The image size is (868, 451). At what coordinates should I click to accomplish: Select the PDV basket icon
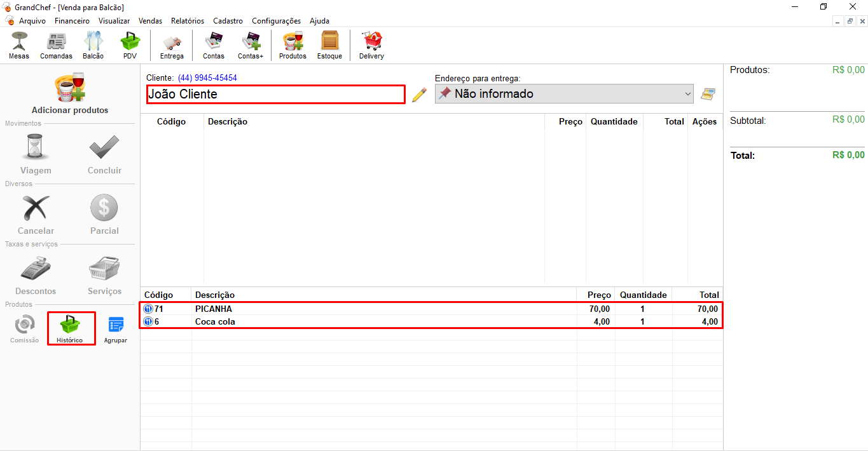130,45
